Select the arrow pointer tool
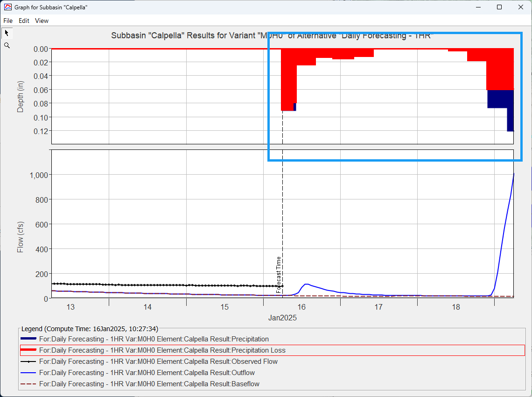Viewport: 532px width, 397px height. tap(7, 33)
